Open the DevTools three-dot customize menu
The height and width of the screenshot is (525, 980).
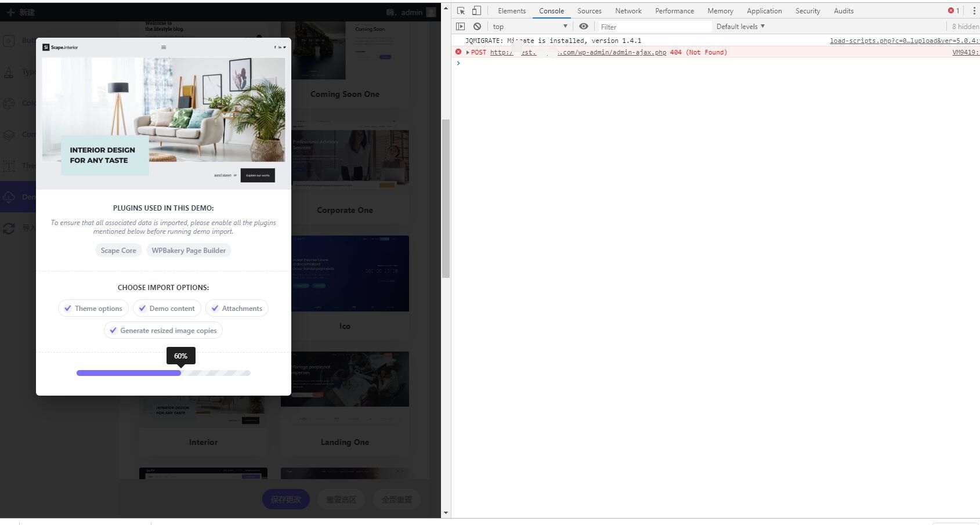click(974, 11)
